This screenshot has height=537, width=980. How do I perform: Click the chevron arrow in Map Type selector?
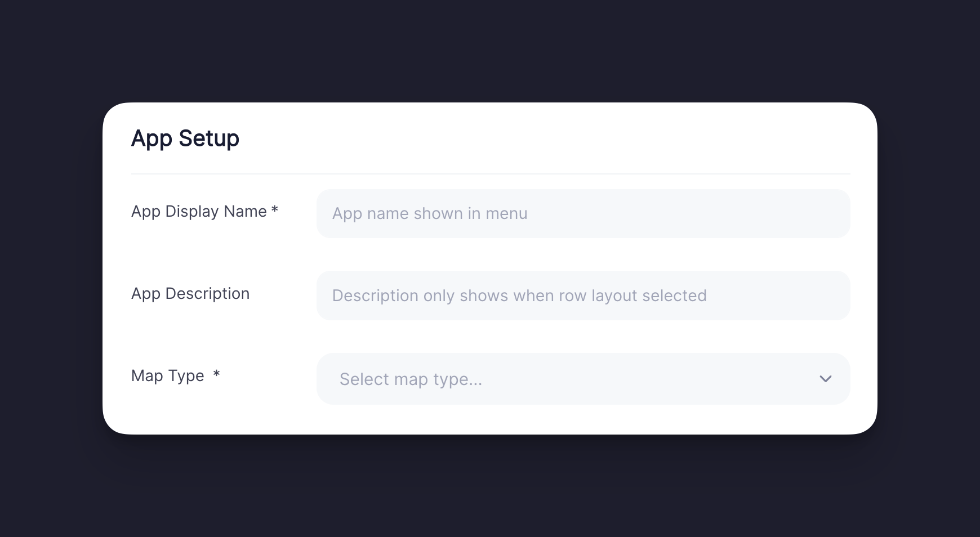pyautogui.click(x=825, y=379)
